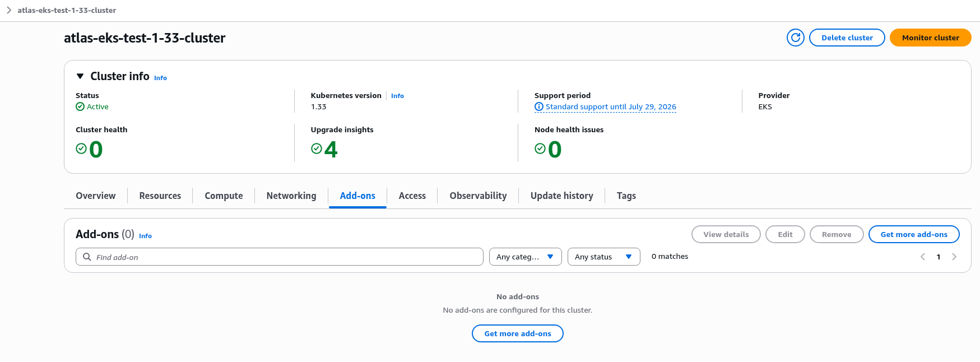Open the Any status dropdown
980x362 pixels.
[x=603, y=257]
